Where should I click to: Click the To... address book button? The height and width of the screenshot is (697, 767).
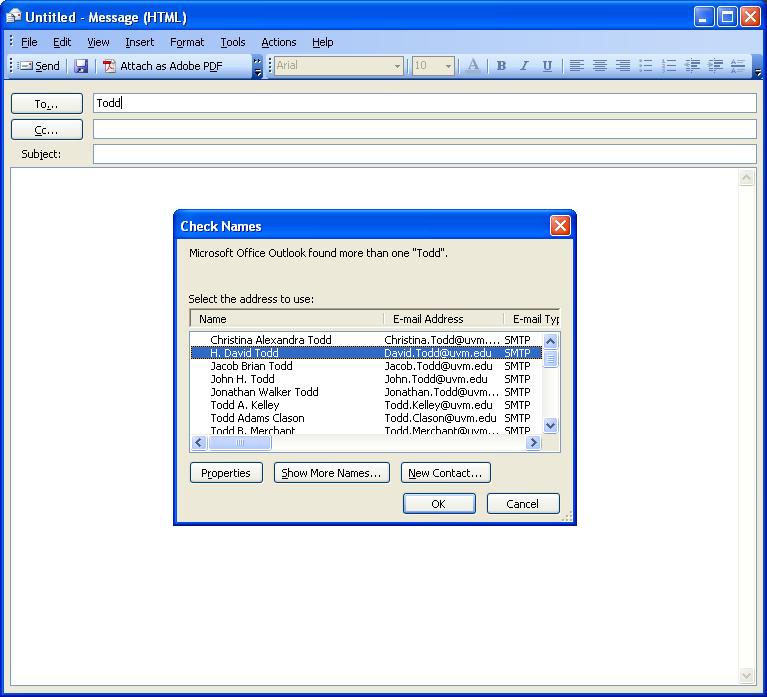point(46,104)
